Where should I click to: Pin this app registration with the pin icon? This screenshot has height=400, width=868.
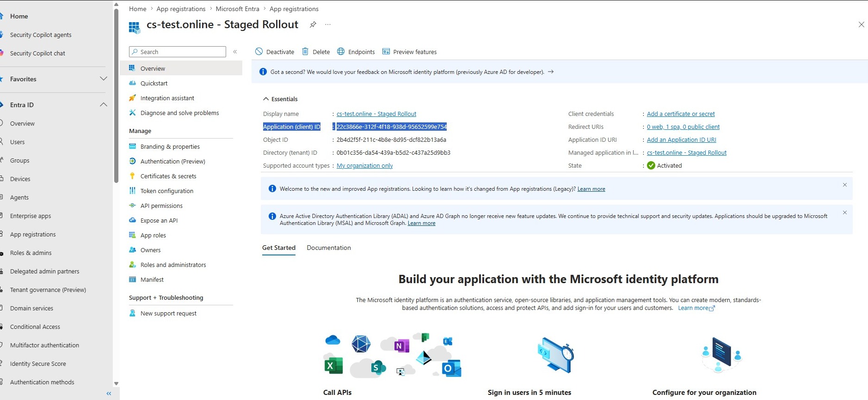click(x=313, y=24)
